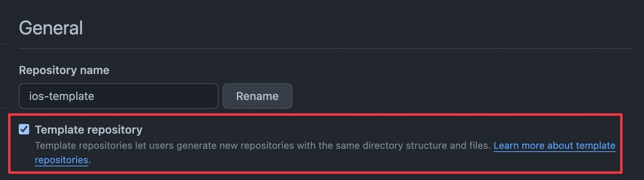Click empty area right of Rename button

pos(443,96)
